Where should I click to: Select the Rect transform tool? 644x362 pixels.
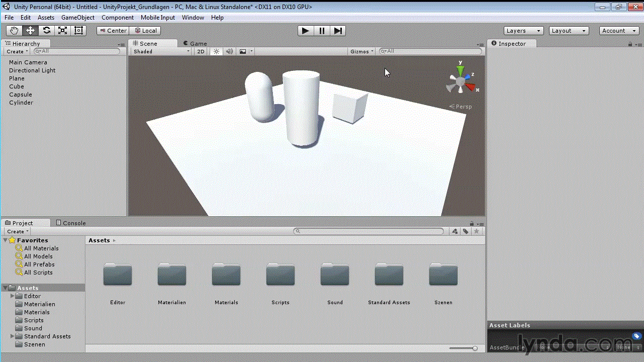[x=78, y=31]
